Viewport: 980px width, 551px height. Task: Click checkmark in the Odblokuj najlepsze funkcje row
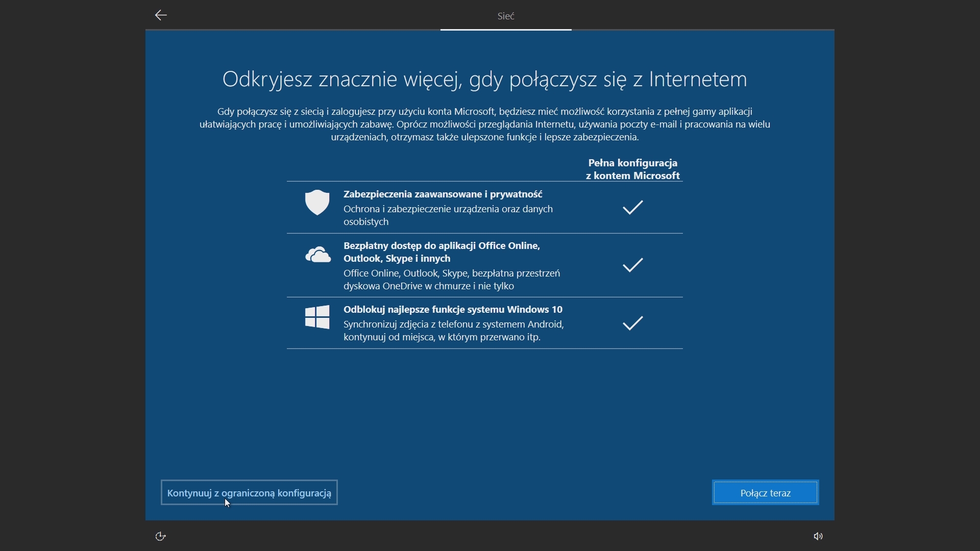[x=632, y=323]
